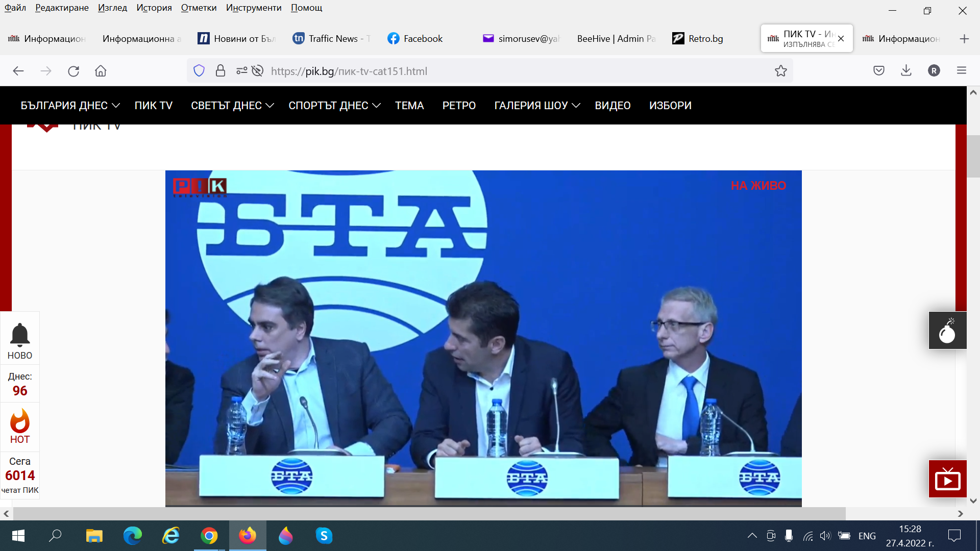Image resolution: width=980 pixels, height=551 pixels.
Task: Bookmark this page with star icon
Action: 780,71
